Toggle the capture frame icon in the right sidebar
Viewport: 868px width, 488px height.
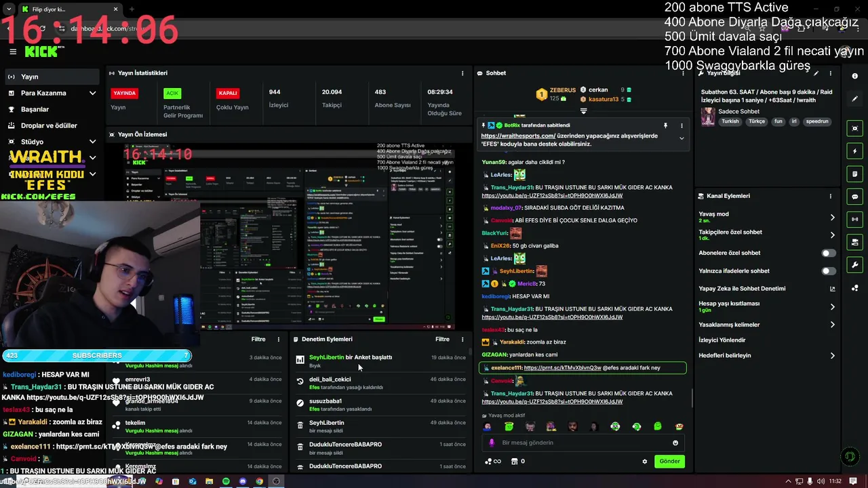(855, 128)
